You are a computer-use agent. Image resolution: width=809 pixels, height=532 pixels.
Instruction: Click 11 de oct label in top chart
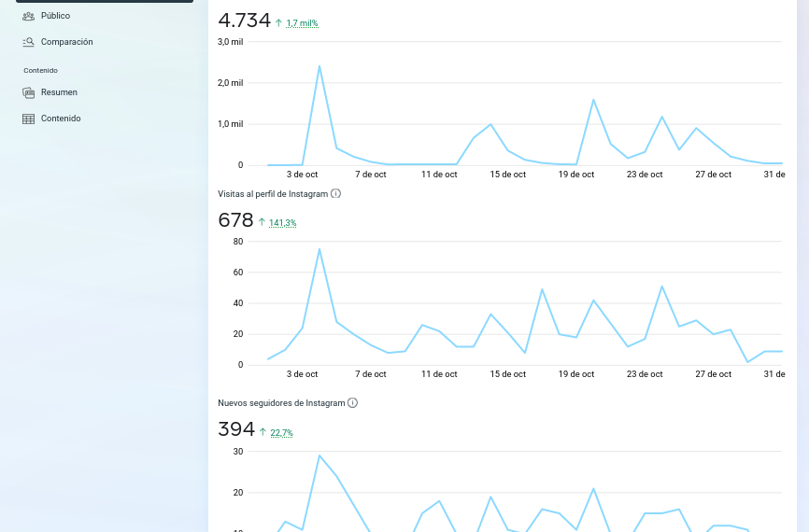[439, 175]
